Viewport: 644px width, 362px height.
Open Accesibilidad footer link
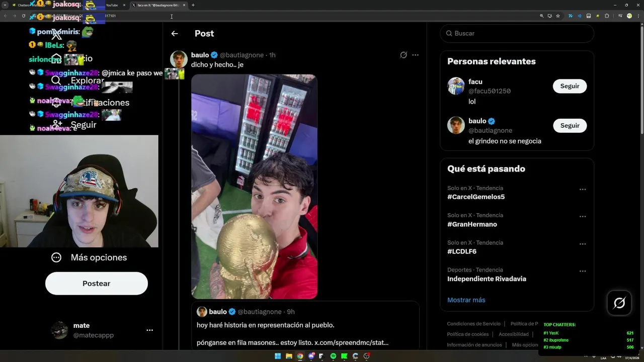coord(514,334)
